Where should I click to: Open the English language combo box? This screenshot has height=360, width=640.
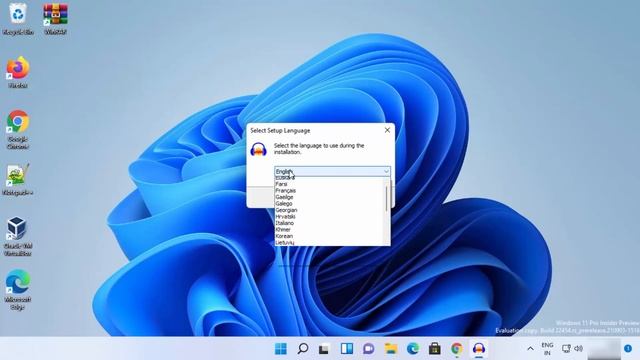pos(332,171)
